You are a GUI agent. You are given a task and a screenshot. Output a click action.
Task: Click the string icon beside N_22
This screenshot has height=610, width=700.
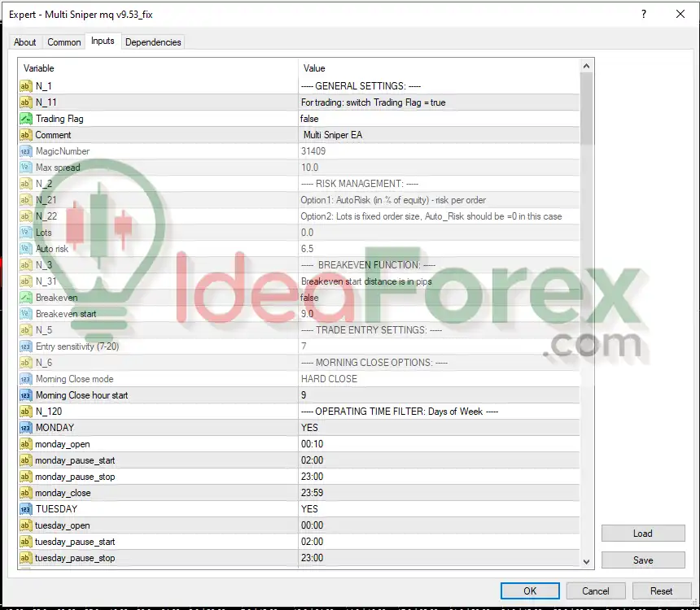click(25, 216)
